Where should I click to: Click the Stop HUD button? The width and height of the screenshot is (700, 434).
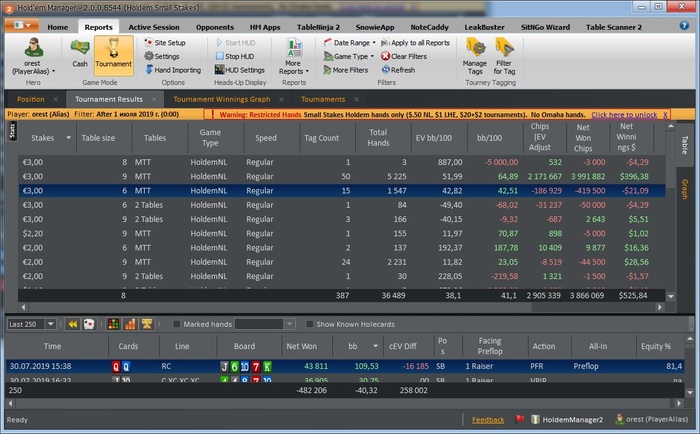pos(235,56)
